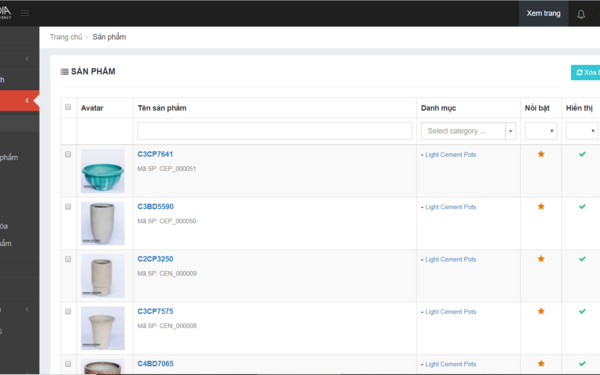Toggle visibility checkmark for C3CP7575
The width and height of the screenshot is (600, 375).
pyautogui.click(x=582, y=311)
